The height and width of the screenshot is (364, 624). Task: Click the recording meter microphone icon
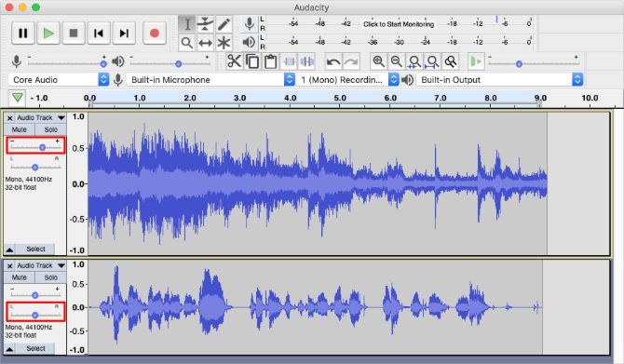tap(249, 24)
